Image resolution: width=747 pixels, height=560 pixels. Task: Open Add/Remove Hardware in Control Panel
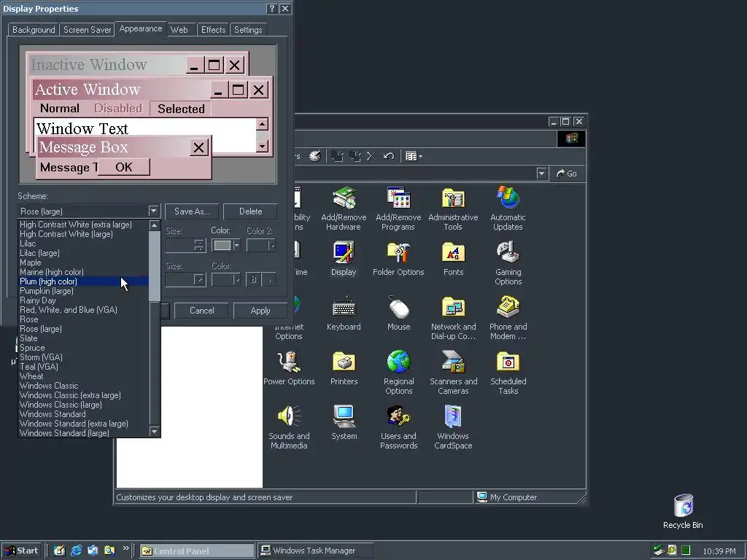344,198
